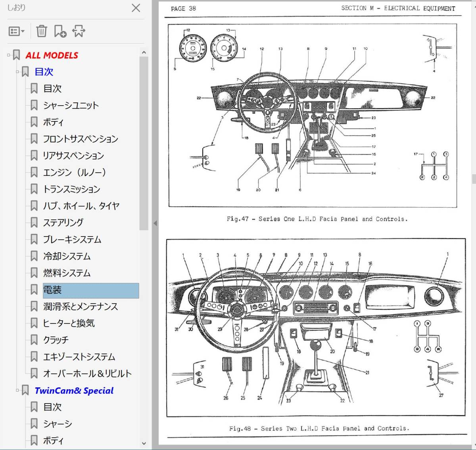Open the 潤滑系とメンテナンス bookmark
476x450 pixels.
[81, 306]
